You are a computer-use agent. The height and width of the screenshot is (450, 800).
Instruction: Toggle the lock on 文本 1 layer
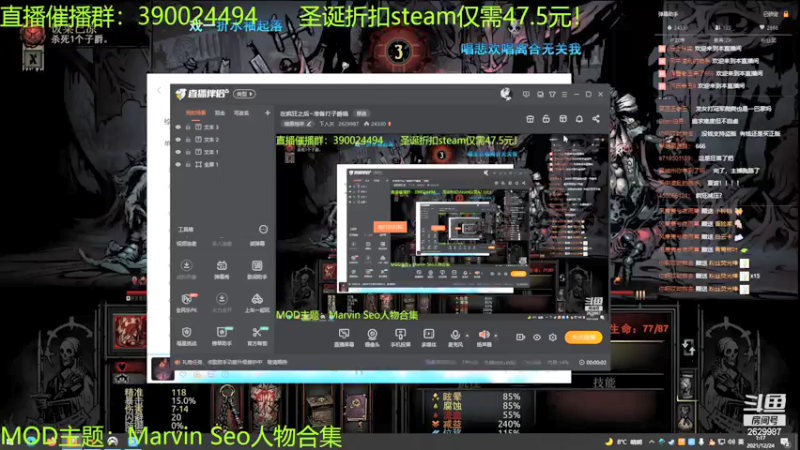(x=188, y=152)
